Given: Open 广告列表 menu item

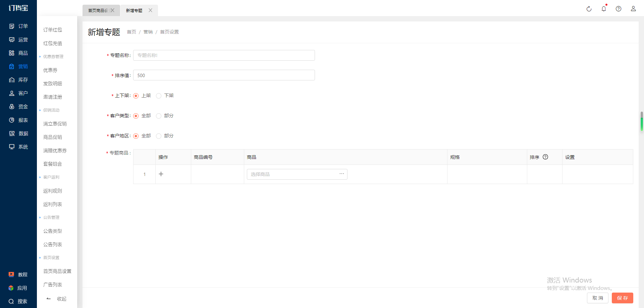Looking at the screenshot, I should [53, 285].
